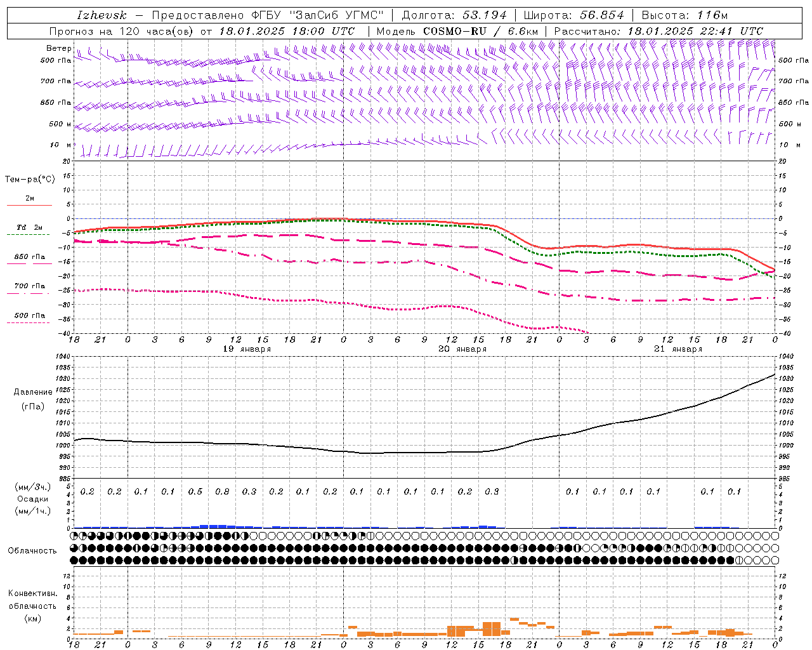Click the 0.5 precipitation value
The width and height of the screenshot is (812, 650).
pos(195,491)
